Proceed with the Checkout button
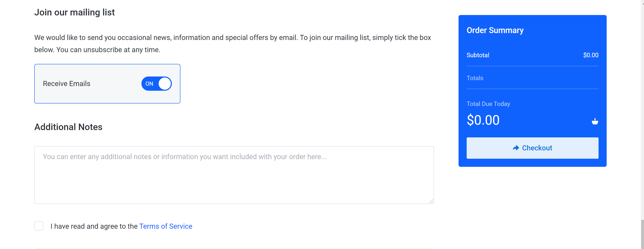 coord(532,148)
